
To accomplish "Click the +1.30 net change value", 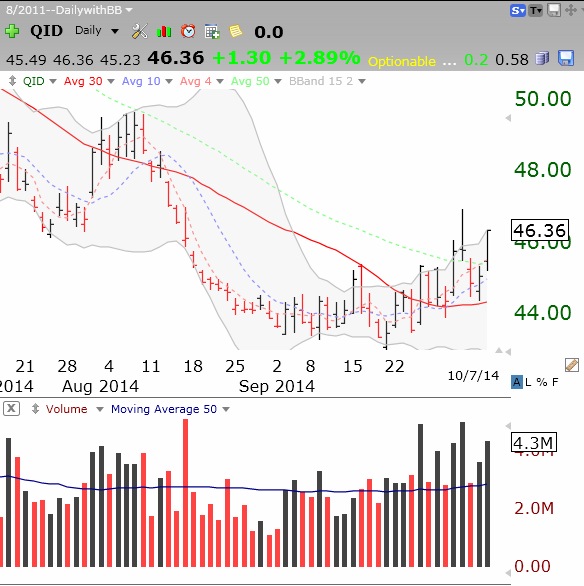I will (x=241, y=58).
